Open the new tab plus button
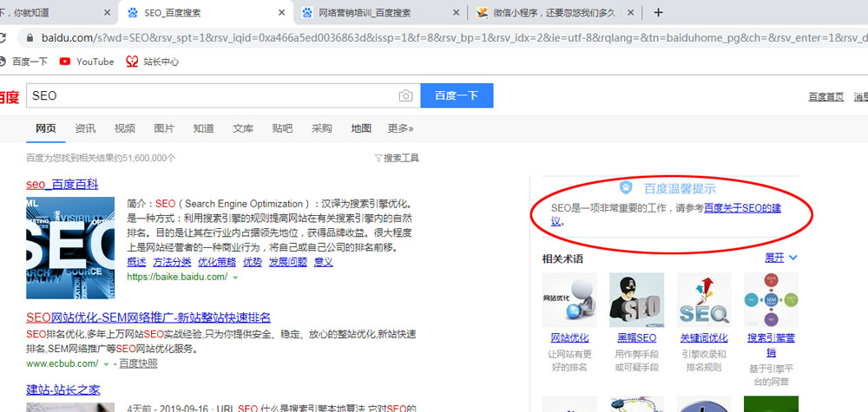Viewport: 868px width, 412px height. click(658, 12)
